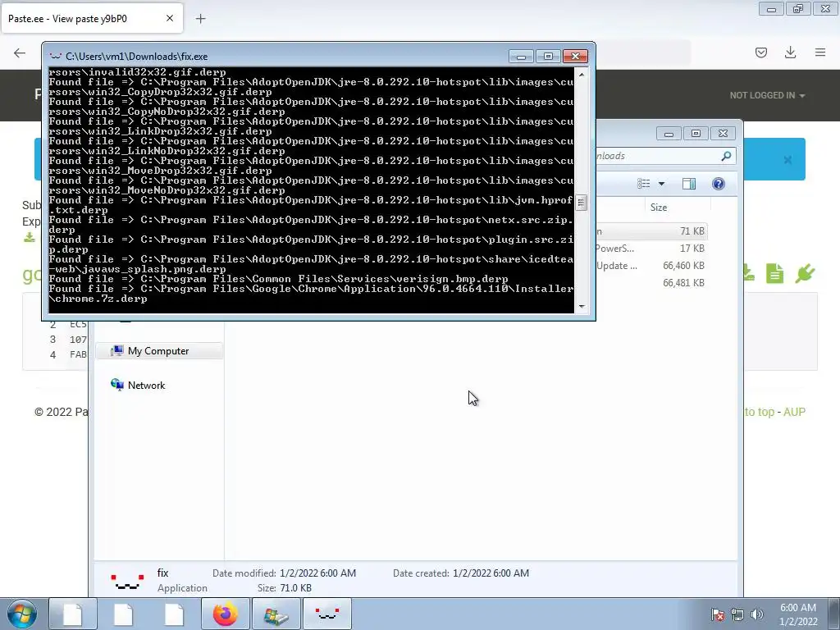Open the Firefox hamburger menu
840x630 pixels.
point(820,52)
